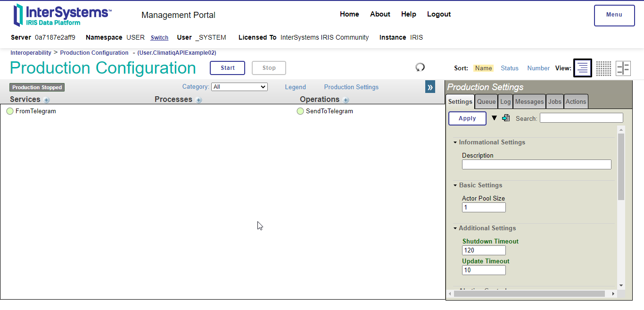Open the Log tab

(x=505, y=101)
